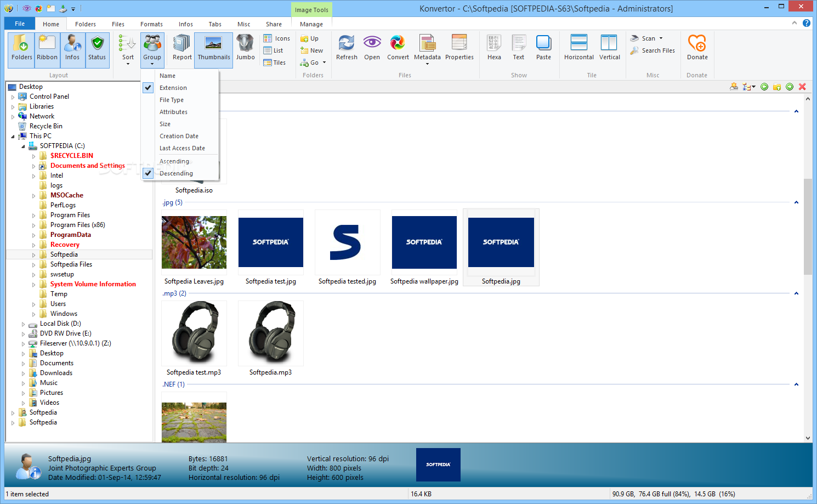Group files by Attributes
This screenshot has height=504, width=817.
(180, 112)
